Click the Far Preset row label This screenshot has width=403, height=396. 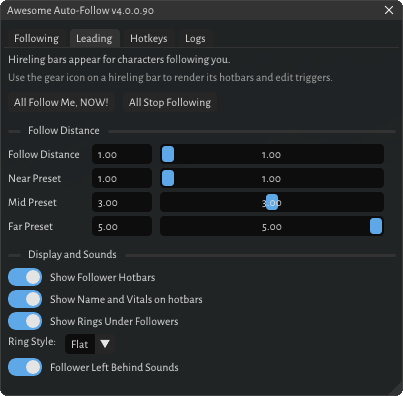tap(30, 226)
